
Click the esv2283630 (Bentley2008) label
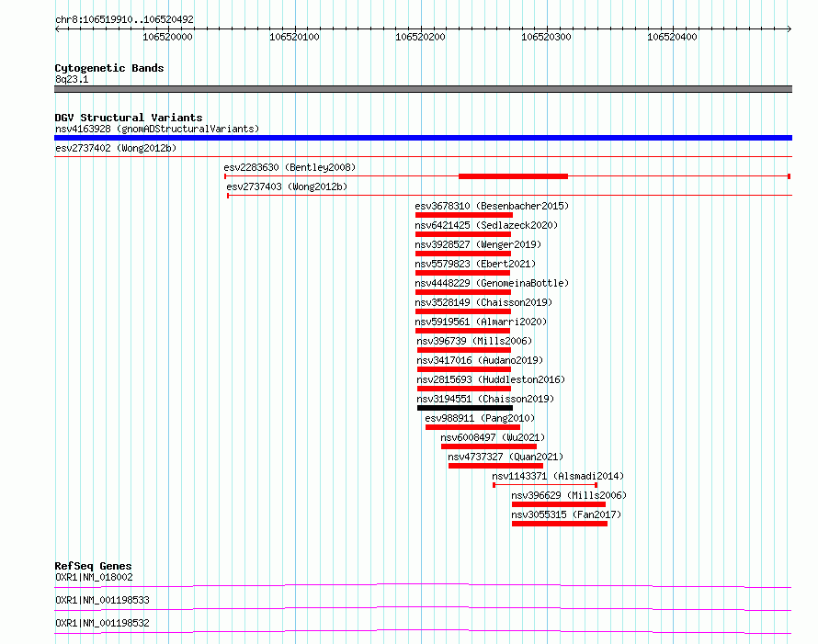click(290, 167)
